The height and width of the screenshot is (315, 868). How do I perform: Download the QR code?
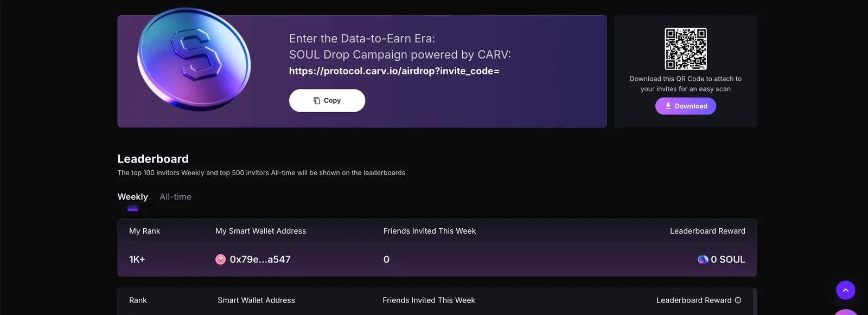click(685, 106)
